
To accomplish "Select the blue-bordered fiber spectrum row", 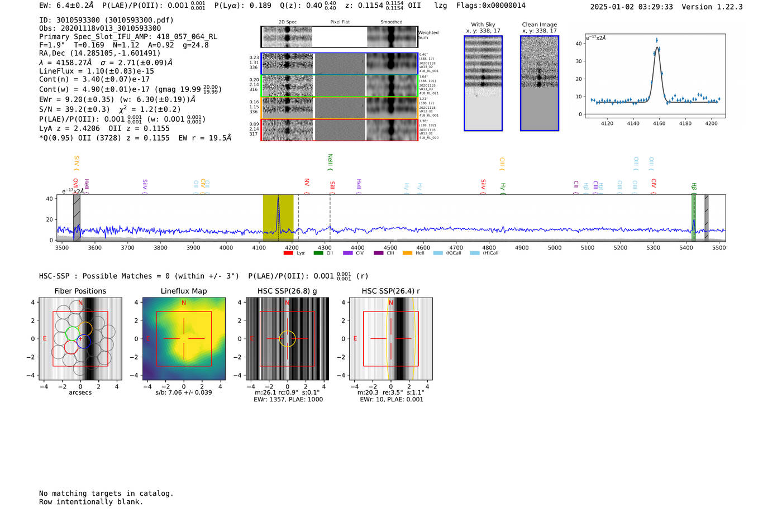I will tap(339, 64).
